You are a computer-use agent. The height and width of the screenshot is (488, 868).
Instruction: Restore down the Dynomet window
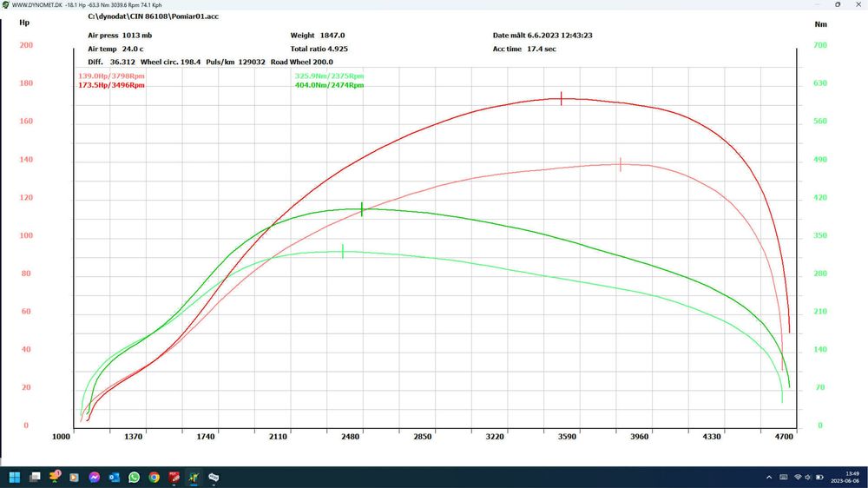click(x=838, y=4)
